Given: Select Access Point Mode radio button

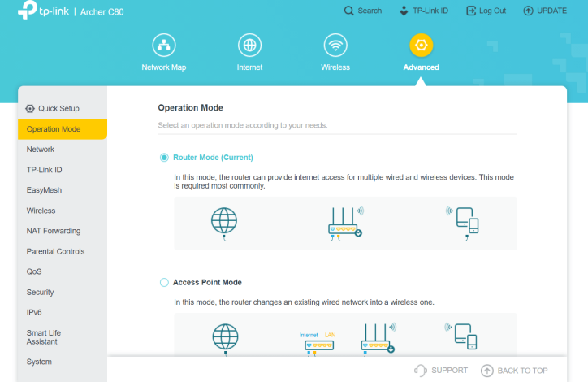Looking at the screenshot, I should click(x=164, y=282).
